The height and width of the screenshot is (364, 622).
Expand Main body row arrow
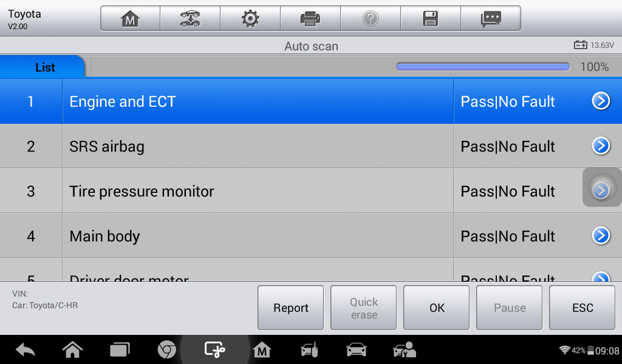point(601,236)
